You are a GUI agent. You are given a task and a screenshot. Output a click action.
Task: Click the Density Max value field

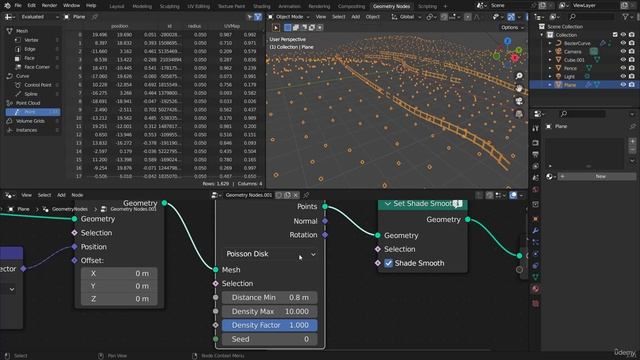tap(270, 311)
